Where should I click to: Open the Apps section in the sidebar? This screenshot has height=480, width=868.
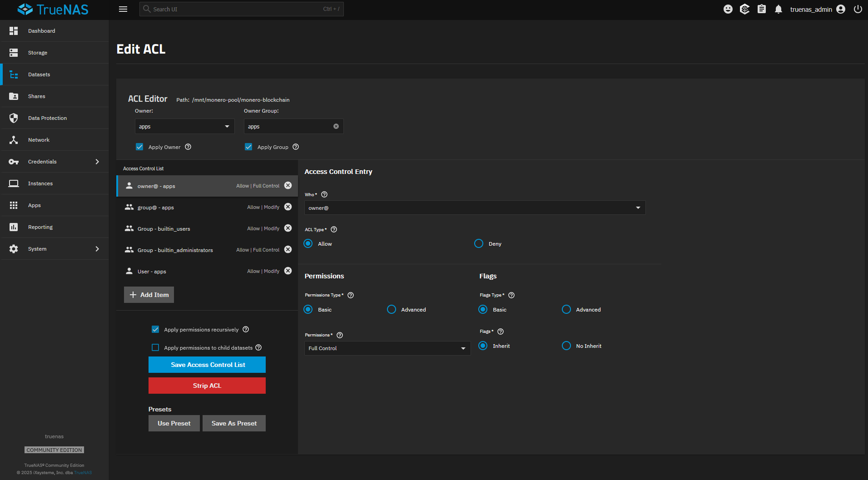coord(34,205)
